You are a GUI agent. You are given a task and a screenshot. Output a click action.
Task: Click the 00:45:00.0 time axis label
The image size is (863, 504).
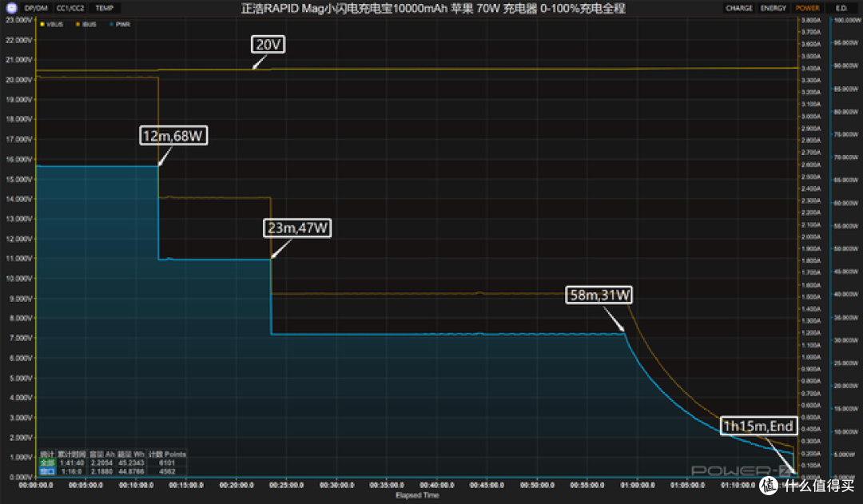tap(487, 486)
